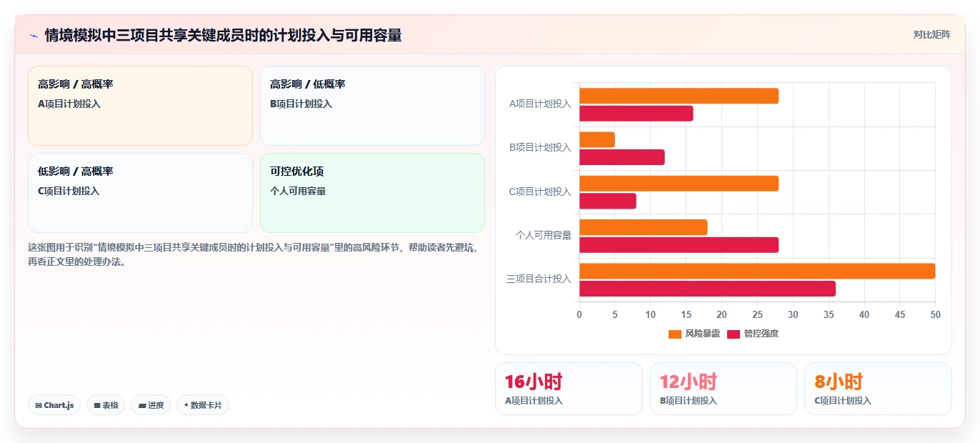The width and height of the screenshot is (980, 443).
Task: Click the A项目计划投入 axis label
Action: (x=540, y=104)
